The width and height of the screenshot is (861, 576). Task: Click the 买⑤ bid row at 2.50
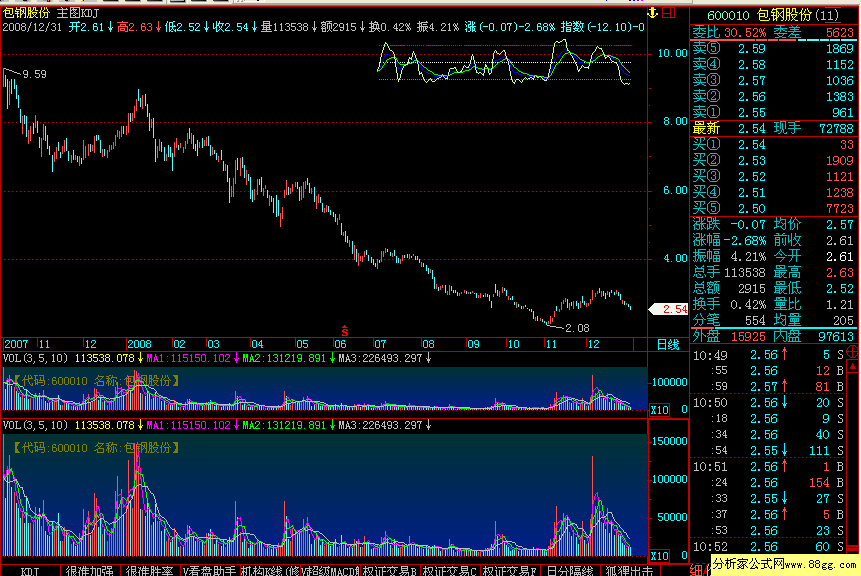(773, 208)
